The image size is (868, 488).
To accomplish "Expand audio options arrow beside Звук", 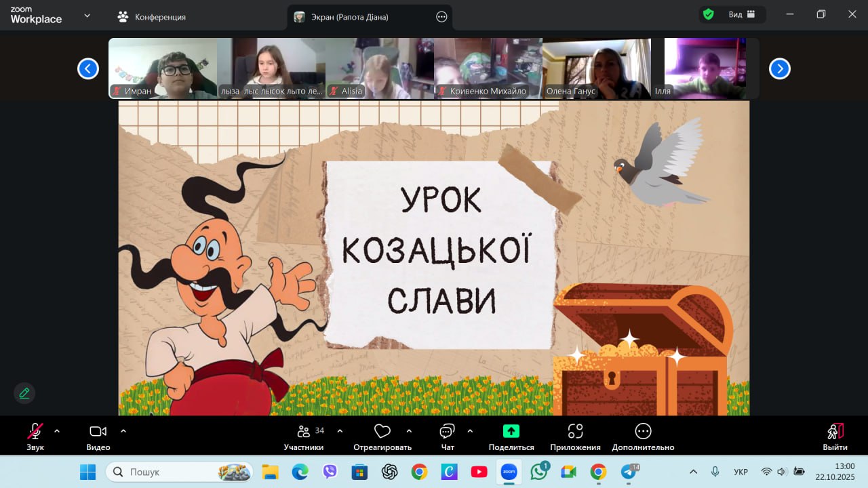I will [x=57, y=431].
